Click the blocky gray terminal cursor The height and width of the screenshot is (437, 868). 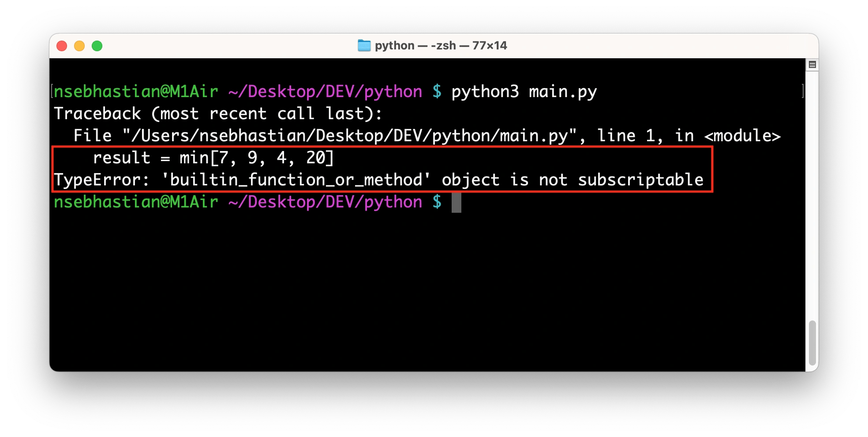pyautogui.click(x=457, y=203)
